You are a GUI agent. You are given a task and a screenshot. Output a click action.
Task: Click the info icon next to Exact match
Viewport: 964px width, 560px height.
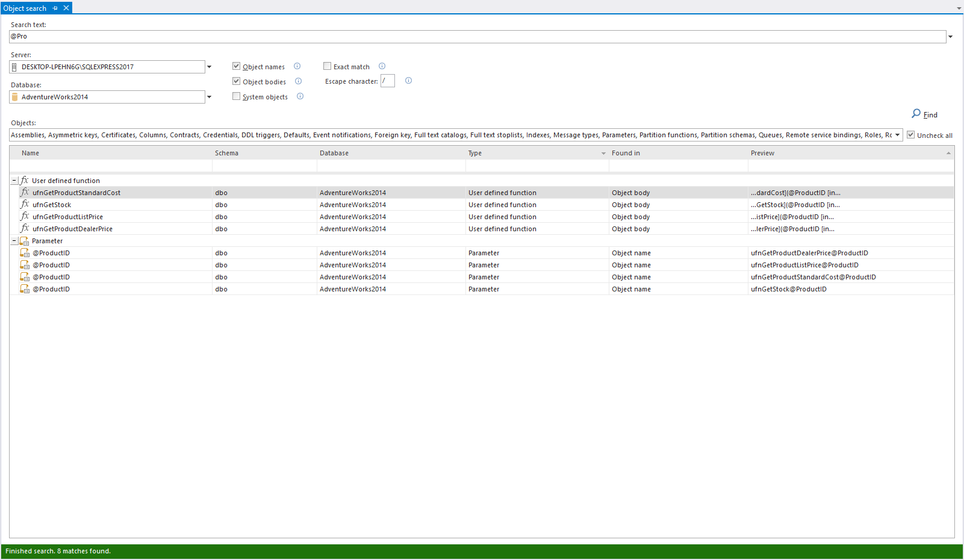pyautogui.click(x=382, y=66)
